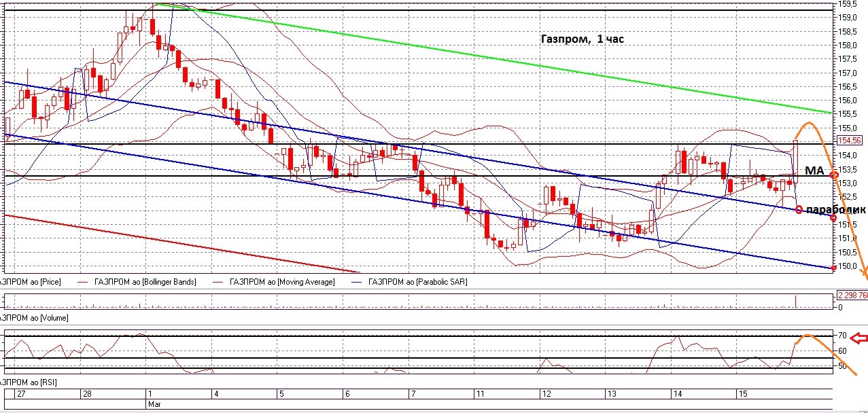Click the 151,0 price axis label
Screen dimensions: 868x413
pyautogui.click(x=847, y=238)
